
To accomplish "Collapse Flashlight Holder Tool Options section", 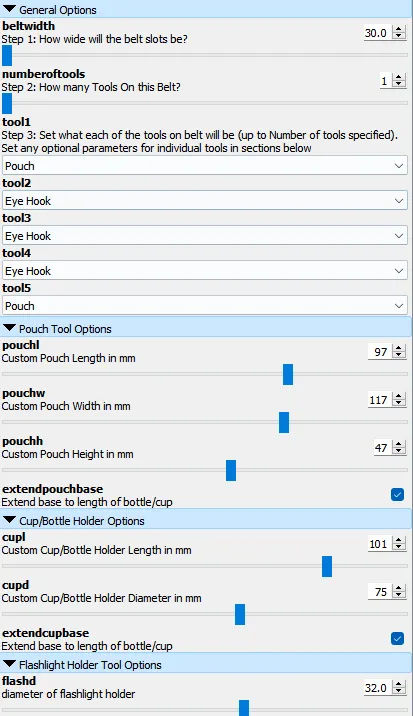I will (x=10, y=664).
